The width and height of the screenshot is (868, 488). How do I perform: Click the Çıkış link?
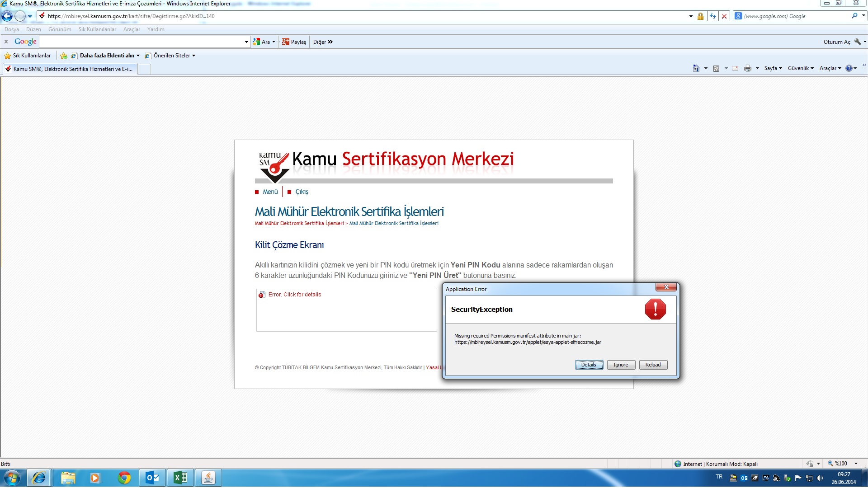coord(302,192)
